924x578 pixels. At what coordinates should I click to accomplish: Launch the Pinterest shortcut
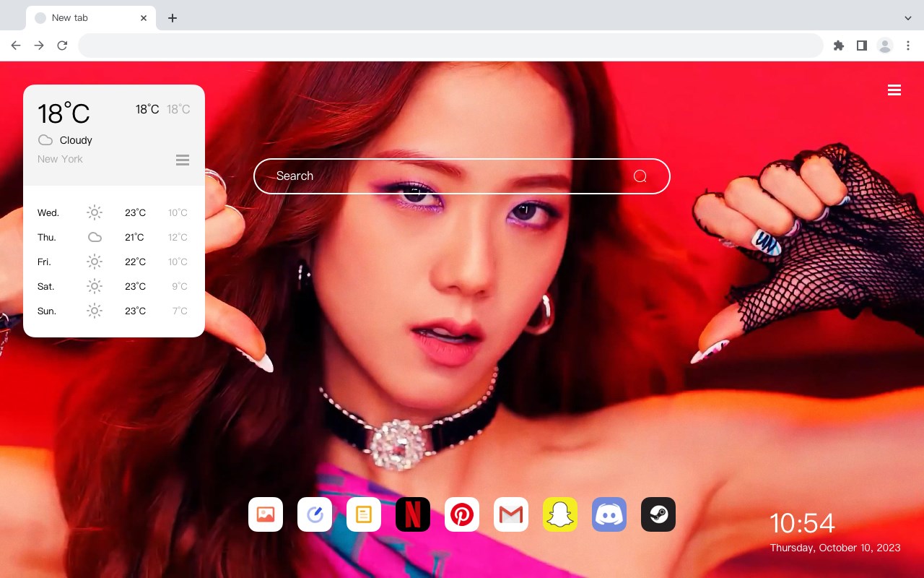[462, 514]
